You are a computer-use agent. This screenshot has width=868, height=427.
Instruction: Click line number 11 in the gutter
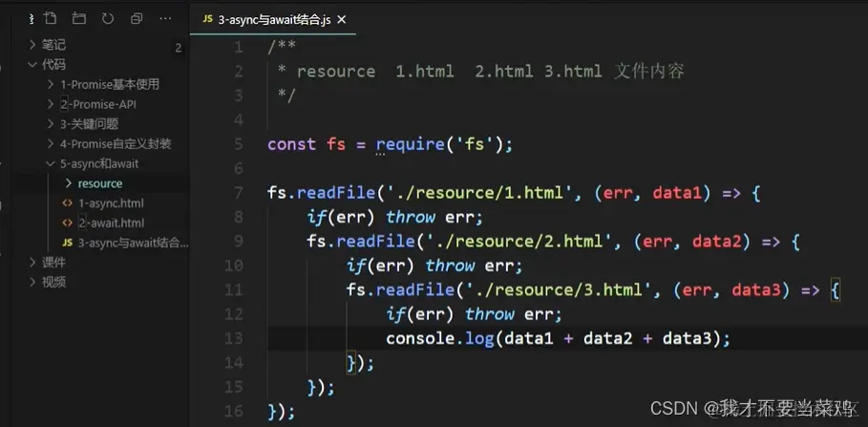234,289
